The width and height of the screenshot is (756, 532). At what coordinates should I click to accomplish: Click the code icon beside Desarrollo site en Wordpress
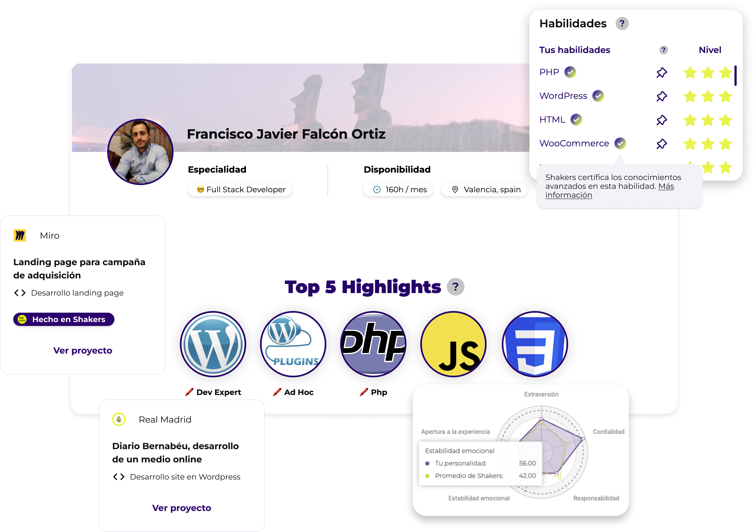119,477
